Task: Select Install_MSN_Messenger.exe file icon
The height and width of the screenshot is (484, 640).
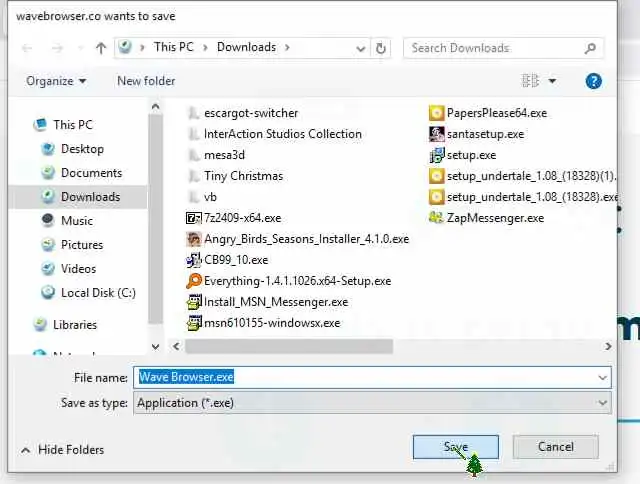Action: [193, 302]
